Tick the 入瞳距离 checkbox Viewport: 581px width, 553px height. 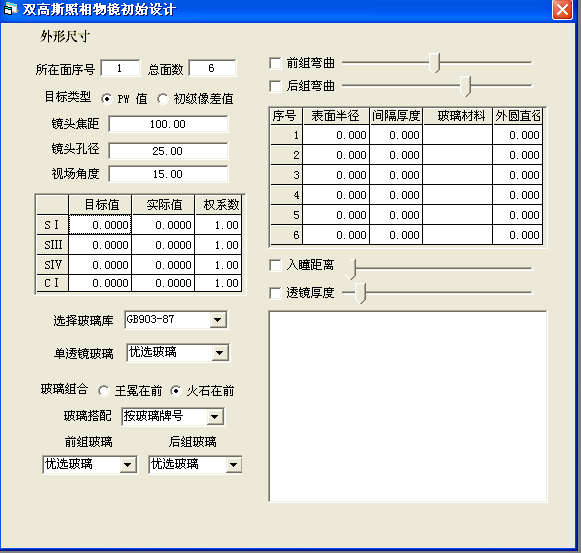click(275, 265)
